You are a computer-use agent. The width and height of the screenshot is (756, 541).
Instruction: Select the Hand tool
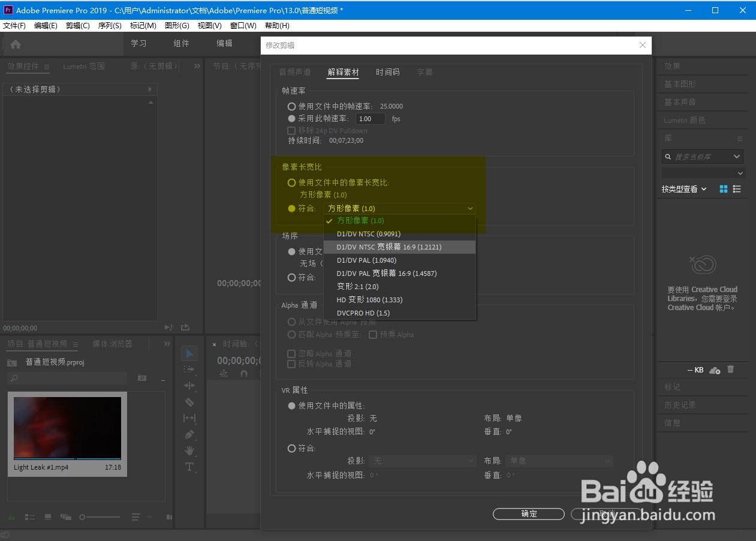coord(189,450)
